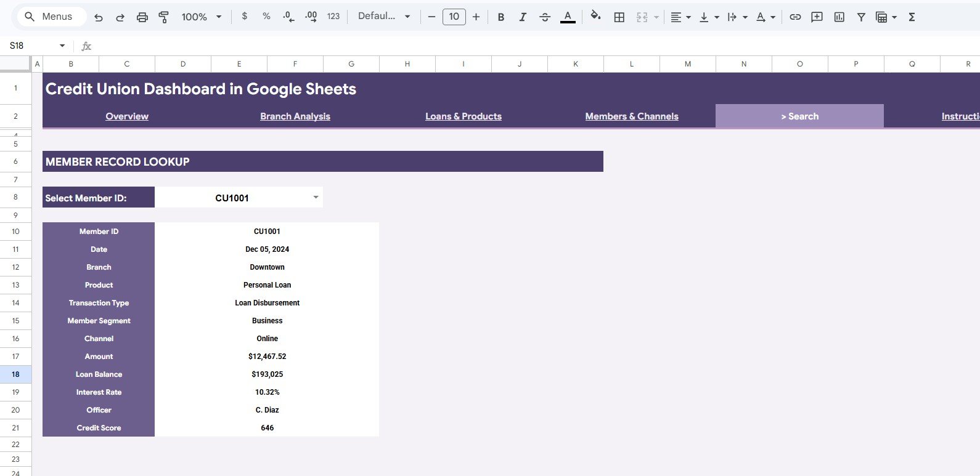Click the font size field

click(454, 17)
